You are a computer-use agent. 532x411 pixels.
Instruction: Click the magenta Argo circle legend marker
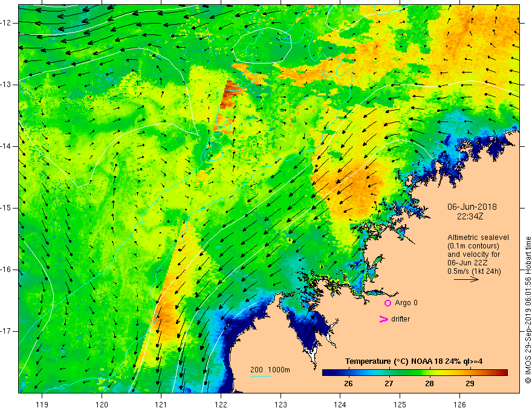pos(388,303)
